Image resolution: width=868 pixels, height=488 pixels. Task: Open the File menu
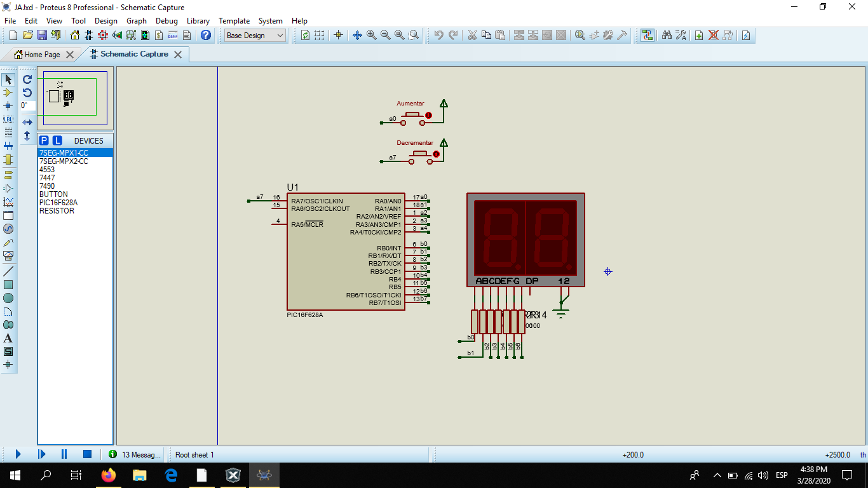pyautogui.click(x=10, y=20)
